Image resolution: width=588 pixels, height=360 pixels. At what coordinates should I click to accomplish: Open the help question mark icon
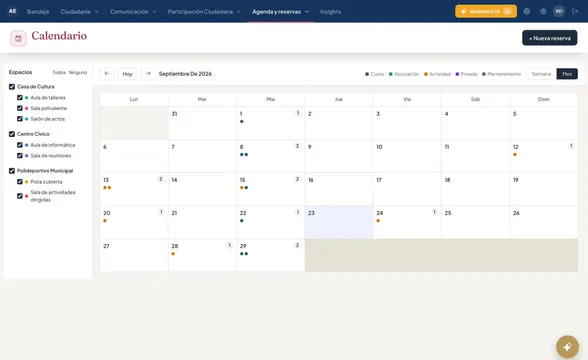pos(543,11)
